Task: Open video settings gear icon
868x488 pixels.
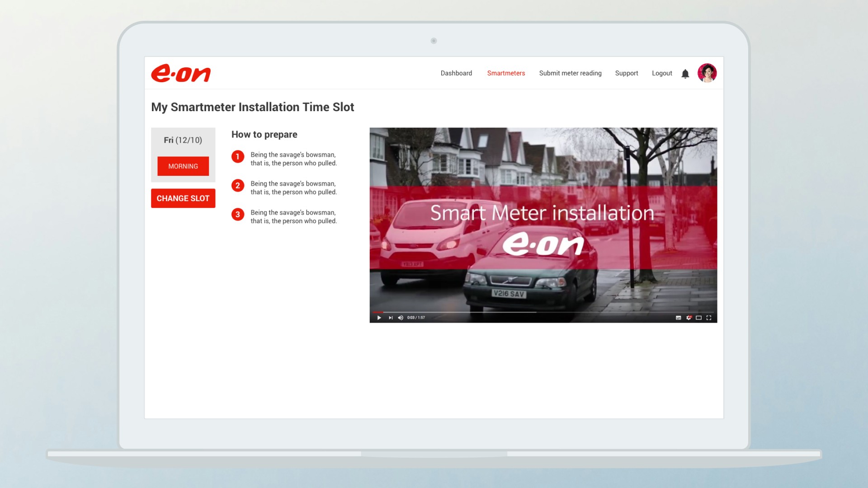Action: pyautogui.click(x=689, y=318)
